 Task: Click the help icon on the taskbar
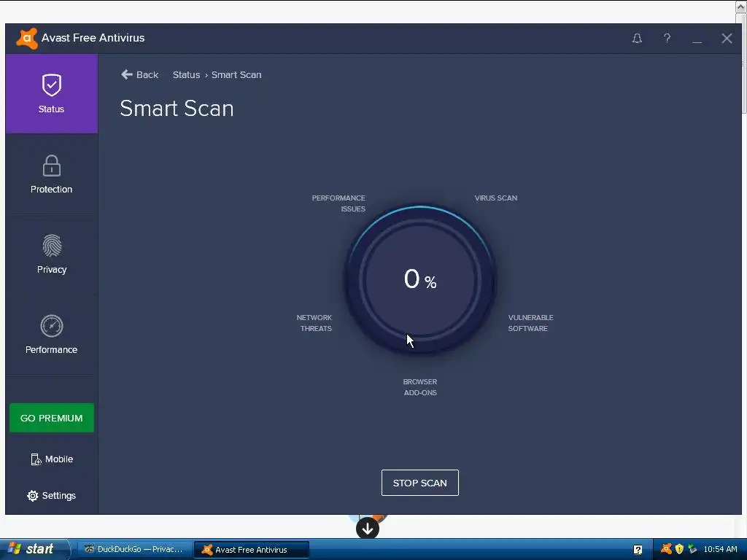638,550
